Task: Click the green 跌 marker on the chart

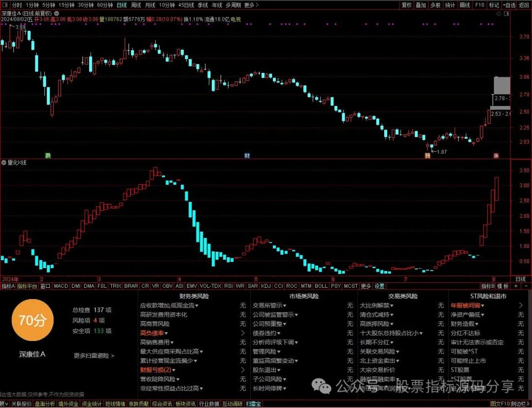Action: [48, 155]
